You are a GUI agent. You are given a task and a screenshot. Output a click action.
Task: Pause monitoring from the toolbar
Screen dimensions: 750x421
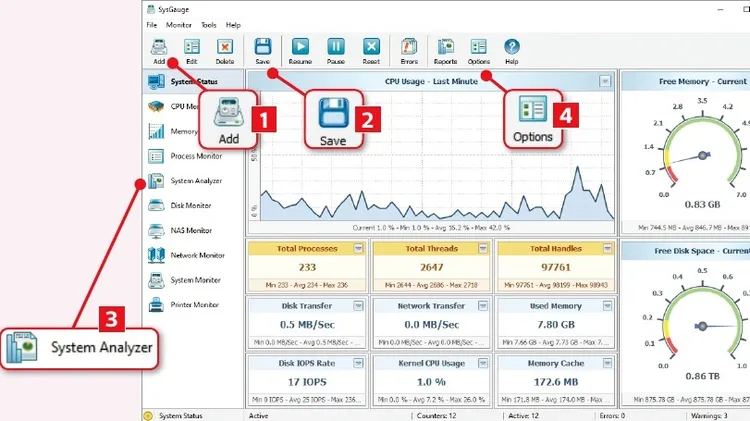[x=336, y=47]
